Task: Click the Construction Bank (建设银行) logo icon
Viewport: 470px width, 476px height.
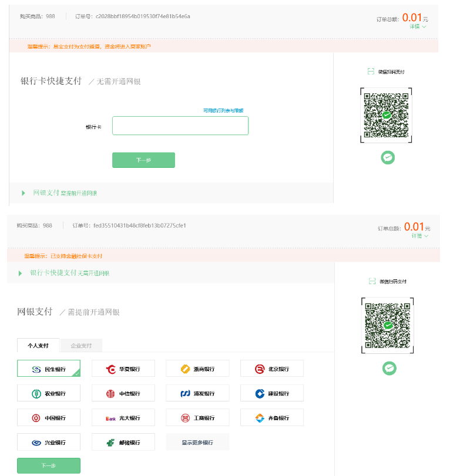Action: tap(259, 393)
